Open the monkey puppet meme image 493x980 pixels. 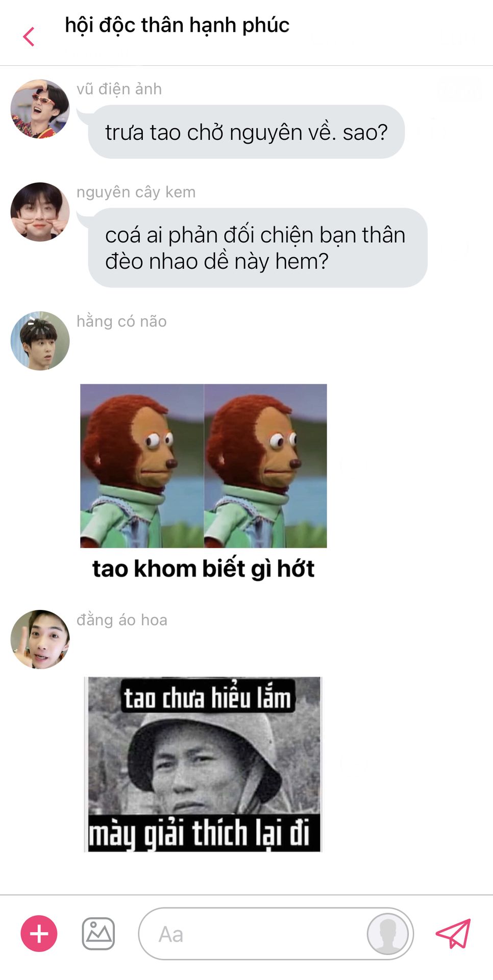[x=204, y=466]
